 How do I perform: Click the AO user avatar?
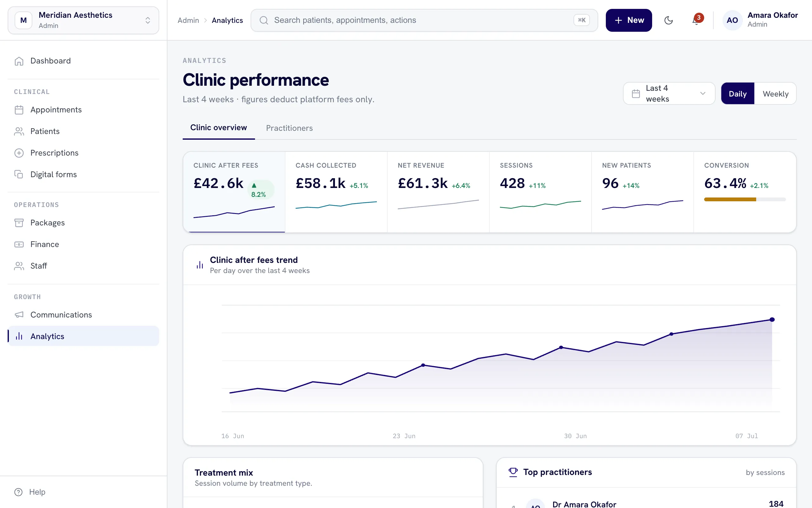[732, 20]
